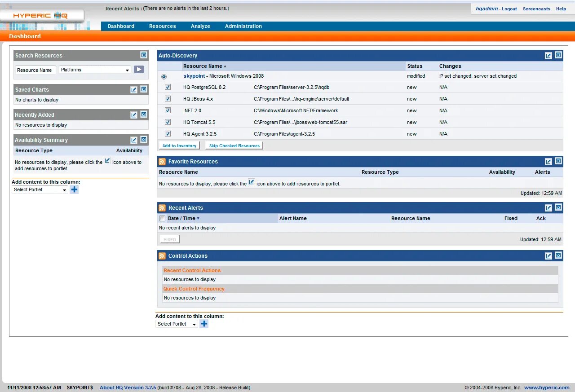The width and height of the screenshot is (575, 392).
Task: Edit the Availability Summary portlet
Action: tap(134, 140)
